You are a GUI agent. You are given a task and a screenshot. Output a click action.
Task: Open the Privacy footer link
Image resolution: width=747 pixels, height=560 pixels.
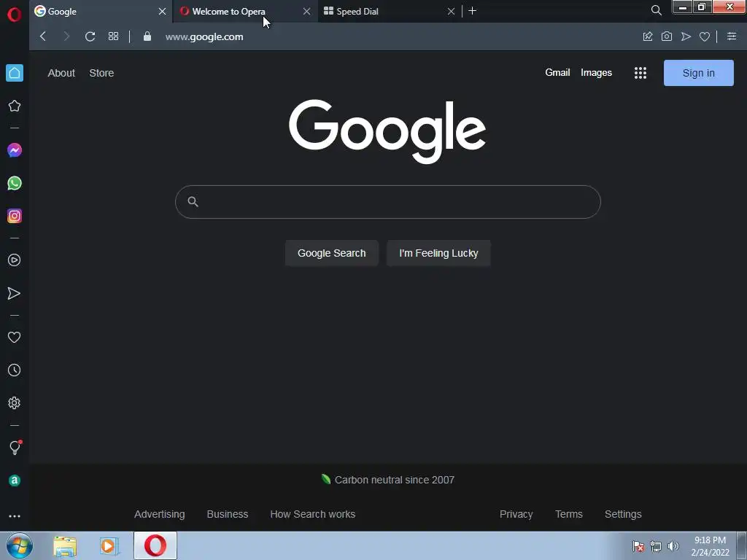pyautogui.click(x=516, y=514)
